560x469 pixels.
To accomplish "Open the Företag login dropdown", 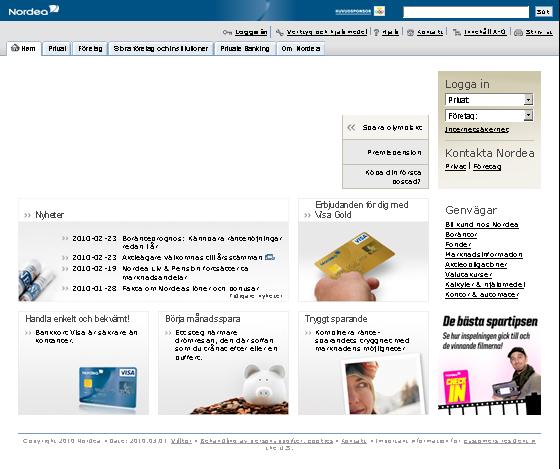I will pos(489,116).
